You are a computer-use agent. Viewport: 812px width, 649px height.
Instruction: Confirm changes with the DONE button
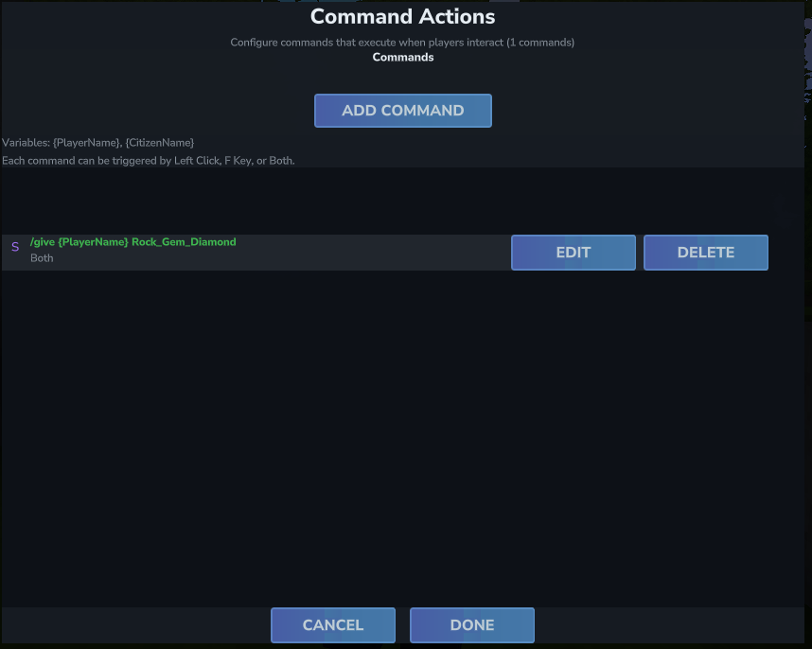471,624
